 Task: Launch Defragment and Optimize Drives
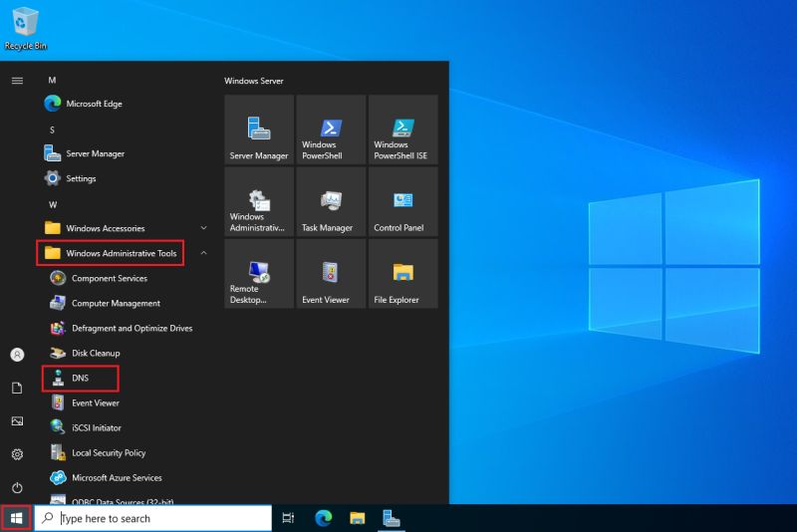tap(121, 328)
